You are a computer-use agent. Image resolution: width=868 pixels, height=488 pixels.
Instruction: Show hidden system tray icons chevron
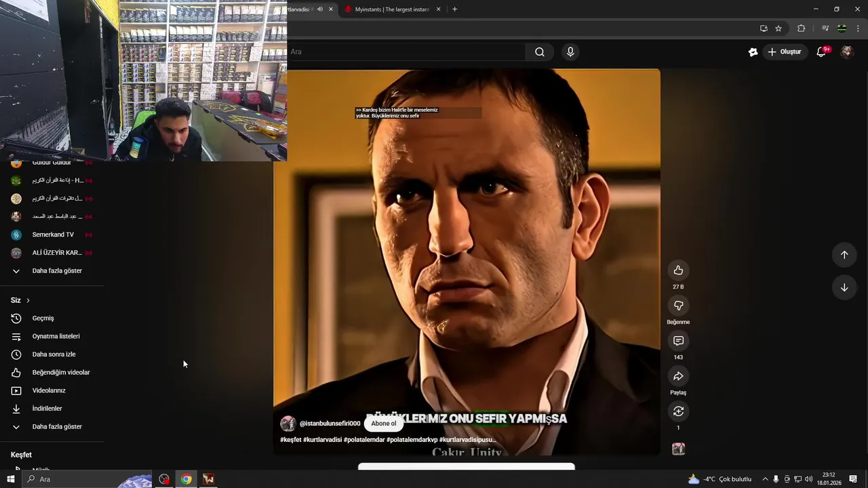click(x=765, y=479)
